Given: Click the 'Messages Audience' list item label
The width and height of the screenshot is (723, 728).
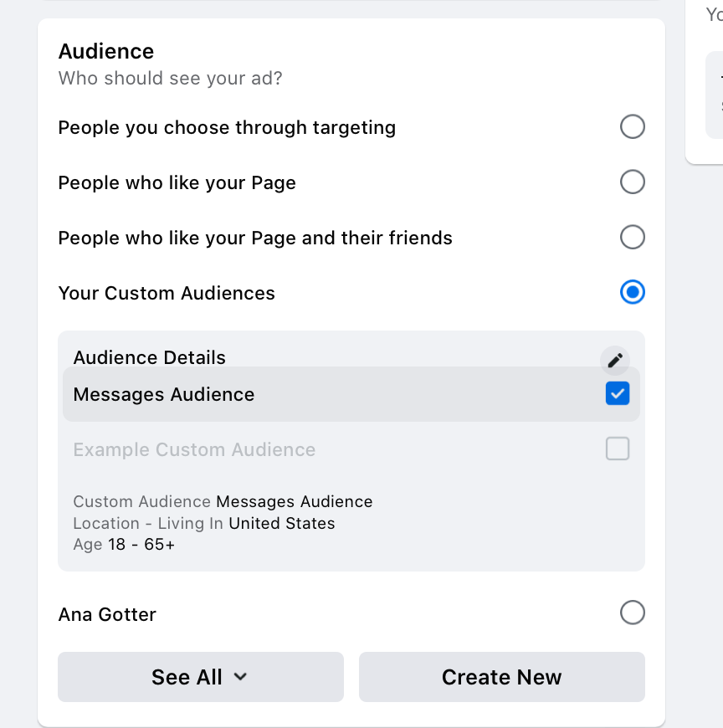Looking at the screenshot, I should point(164,395).
